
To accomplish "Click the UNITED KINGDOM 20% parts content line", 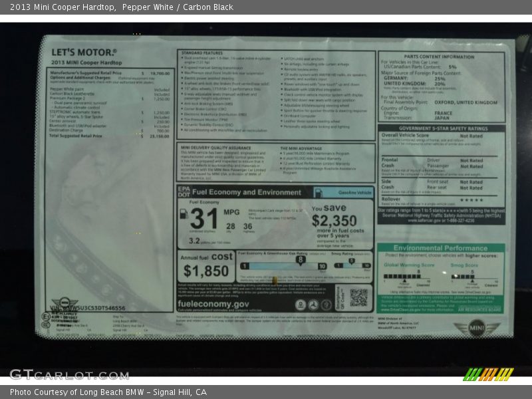I will point(414,84).
